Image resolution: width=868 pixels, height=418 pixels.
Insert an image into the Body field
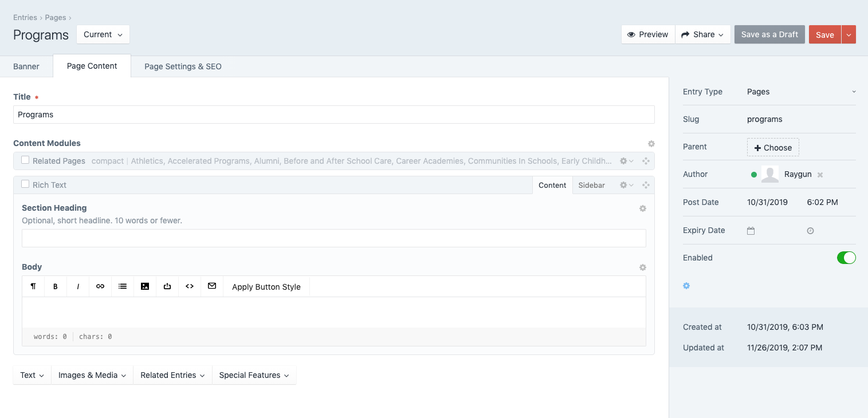pos(144,286)
